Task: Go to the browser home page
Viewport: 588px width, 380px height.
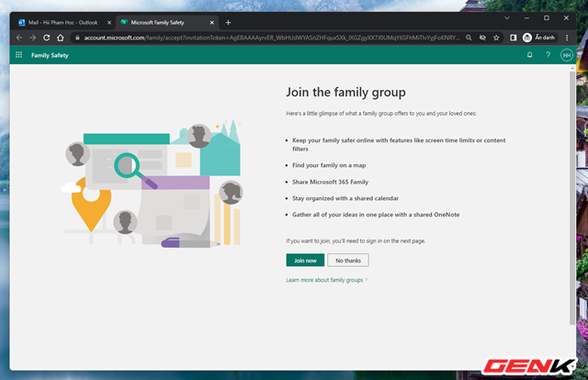Action: click(x=61, y=38)
